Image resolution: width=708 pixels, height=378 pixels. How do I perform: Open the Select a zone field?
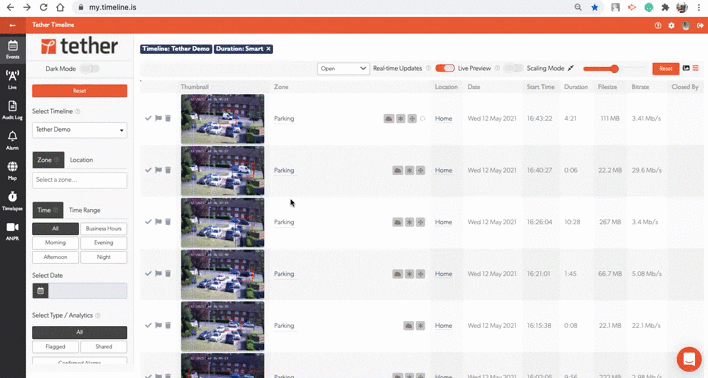[x=79, y=180]
